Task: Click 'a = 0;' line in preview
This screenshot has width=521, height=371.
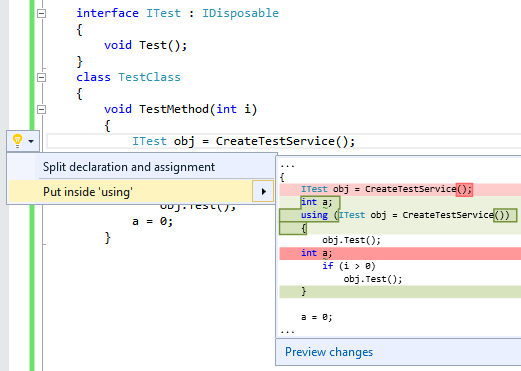Action: click(317, 317)
